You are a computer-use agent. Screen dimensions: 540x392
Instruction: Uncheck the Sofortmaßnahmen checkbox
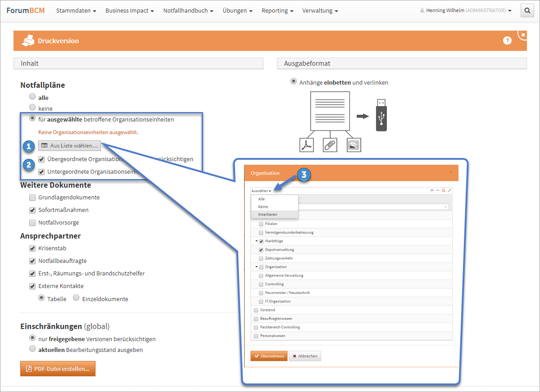click(32, 210)
